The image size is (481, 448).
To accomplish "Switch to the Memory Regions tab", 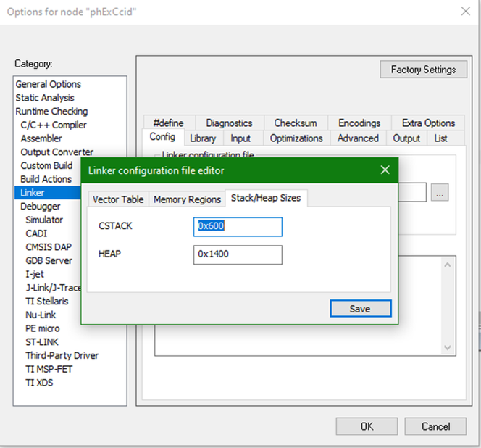I will (187, 199).
